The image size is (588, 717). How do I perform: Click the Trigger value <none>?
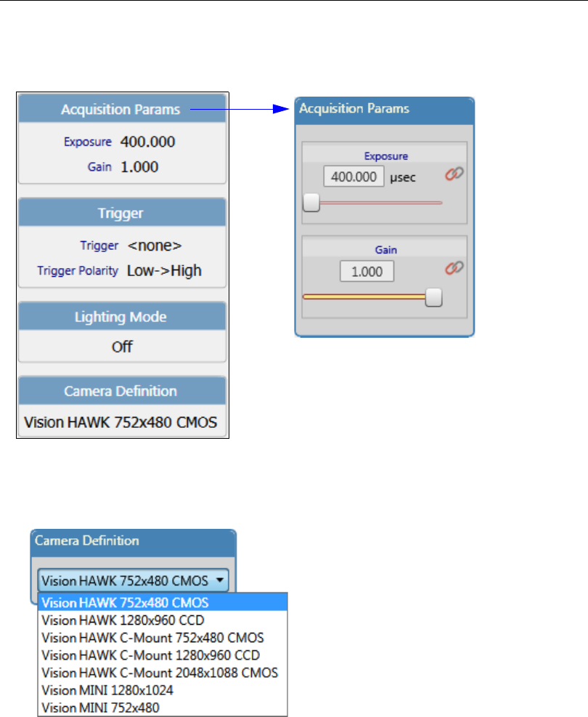click(155, 246)
